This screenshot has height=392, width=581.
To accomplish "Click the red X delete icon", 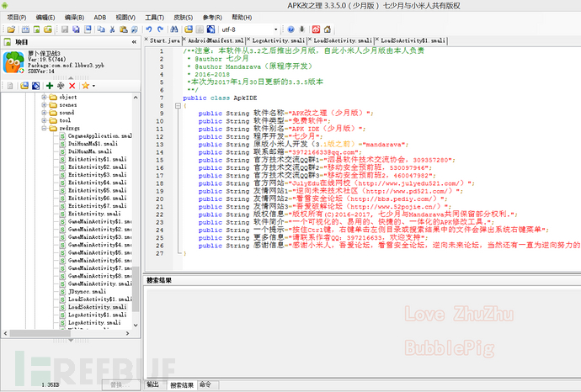I will click(72, 86).
